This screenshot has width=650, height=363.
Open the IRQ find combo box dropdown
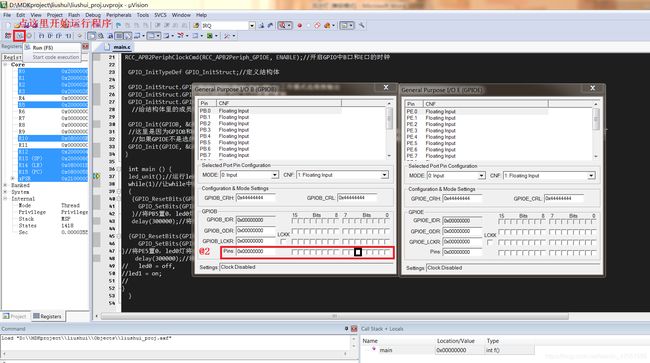(x=252, y=26)
